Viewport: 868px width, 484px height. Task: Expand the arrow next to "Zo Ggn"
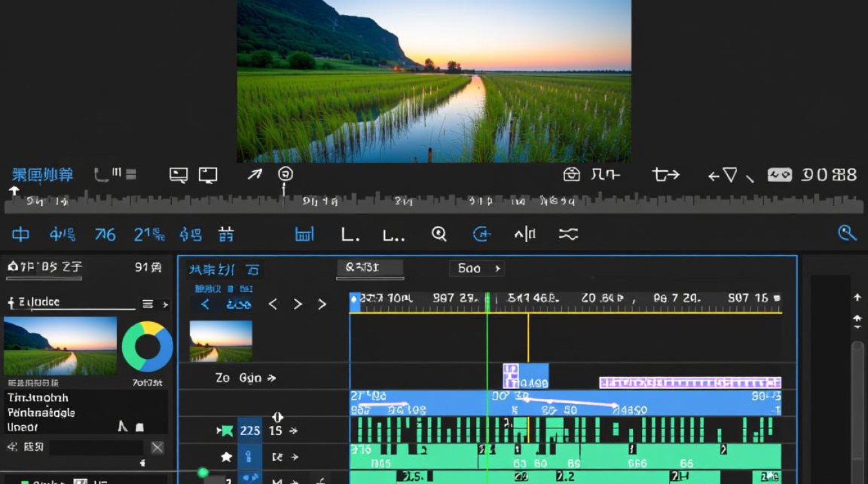tap(272, 378)
